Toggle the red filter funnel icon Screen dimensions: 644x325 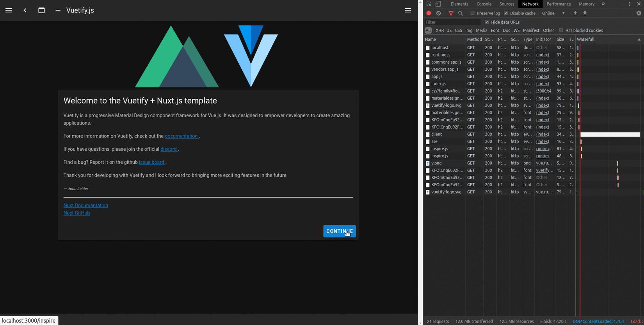click(x=451, y=13)
